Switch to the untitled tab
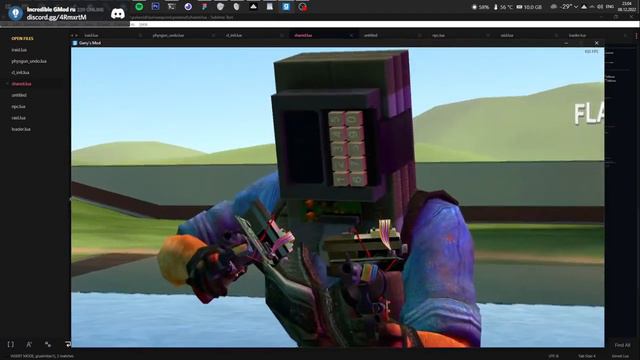Image resolution: width=640 pixels, height=360 pixels. tap(371, 36)
